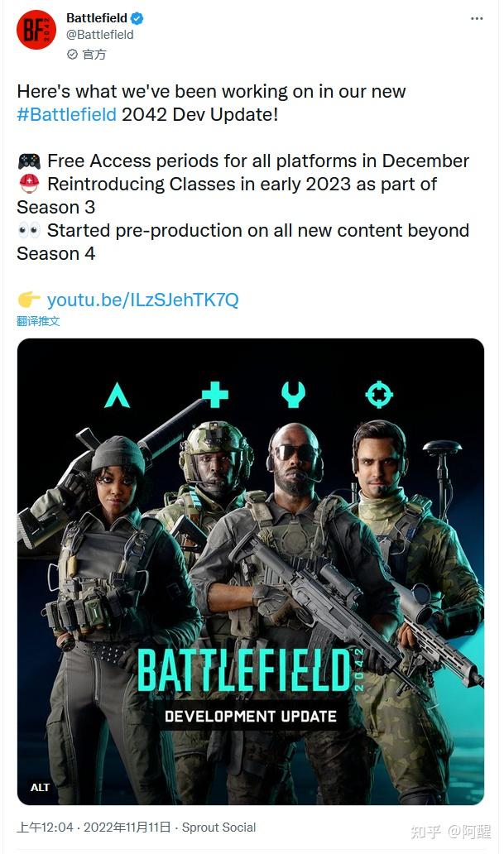Click the Support class plus icon in image
Viewport: 504px width, 854px height.
coord(214,395)
